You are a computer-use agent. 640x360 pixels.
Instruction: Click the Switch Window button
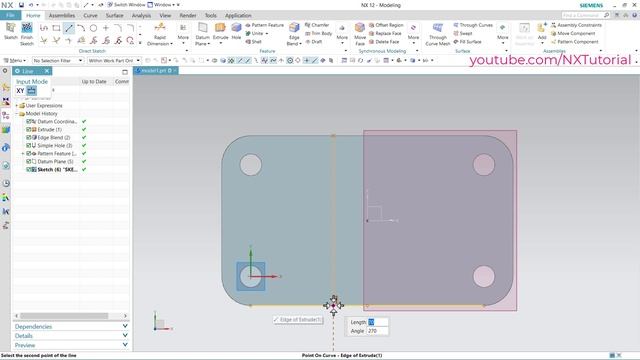(x=126, y=5)
